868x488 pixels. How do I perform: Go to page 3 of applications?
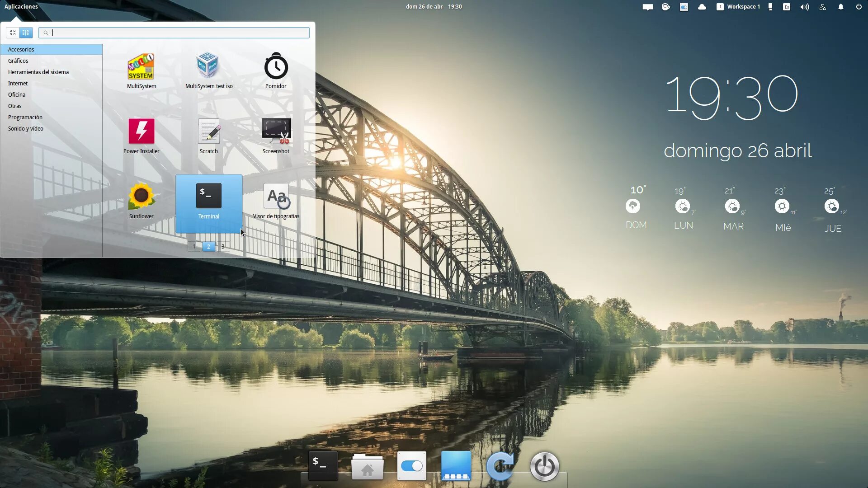click(223, 246)
